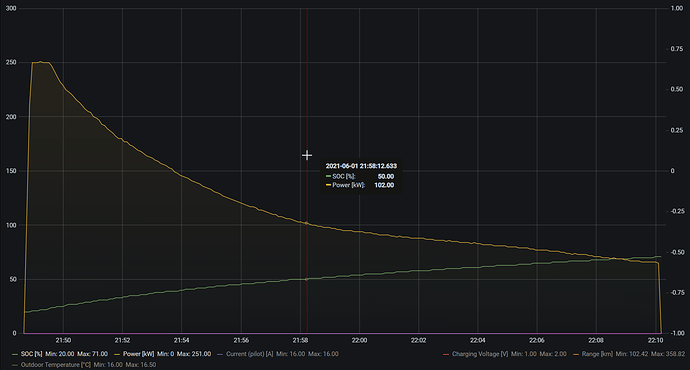Click right axis label 0.75
The height and width of the screenshot is (370, 690).
pyautogui.click(x=677, y=49)
